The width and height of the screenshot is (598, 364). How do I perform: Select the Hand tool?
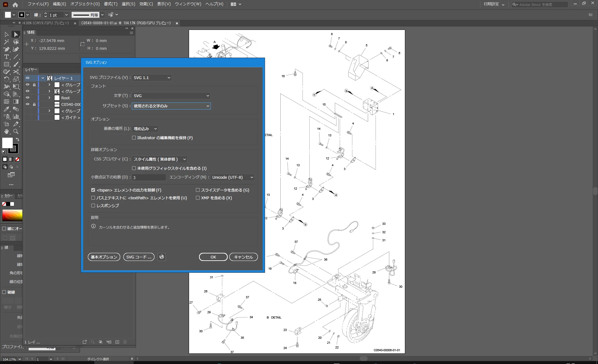pyautogui.click(x=6, y=131)
